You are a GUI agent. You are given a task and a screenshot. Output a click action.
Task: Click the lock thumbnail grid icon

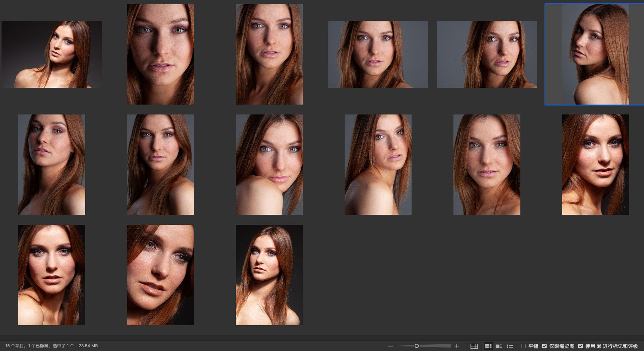point(474,346)
